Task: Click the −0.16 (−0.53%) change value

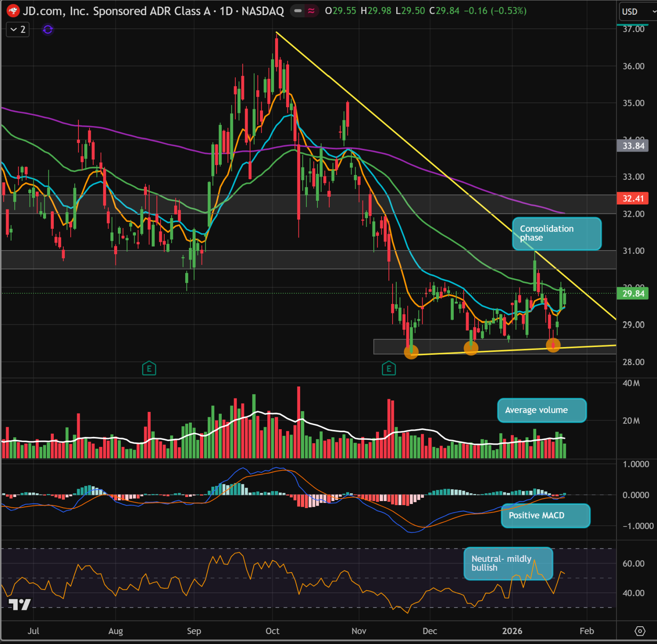Action: pyautogui.click(x=495, y=11)
